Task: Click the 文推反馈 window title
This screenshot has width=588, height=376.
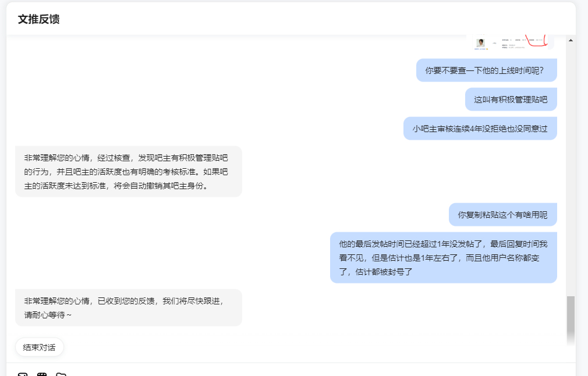Action: coord(38,19)
